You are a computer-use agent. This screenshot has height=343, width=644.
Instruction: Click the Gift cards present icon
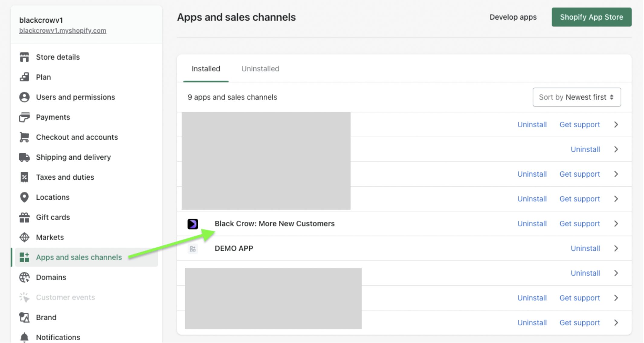coord(24,217)
